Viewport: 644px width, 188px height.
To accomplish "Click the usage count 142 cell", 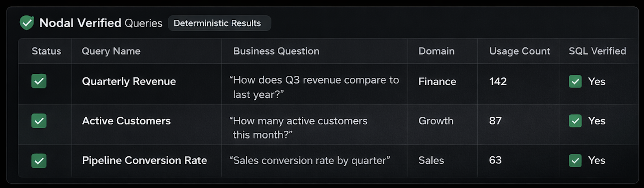I will [498, 82].
